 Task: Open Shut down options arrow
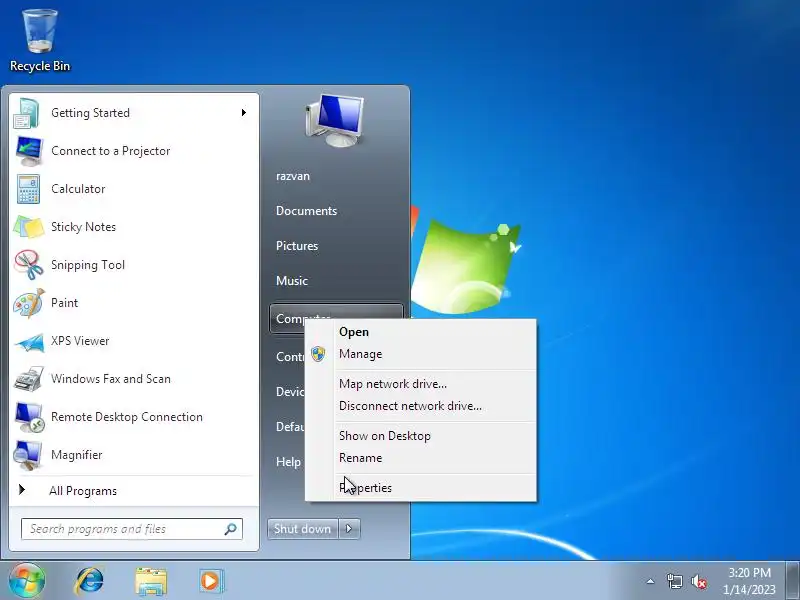coord(349,529)
